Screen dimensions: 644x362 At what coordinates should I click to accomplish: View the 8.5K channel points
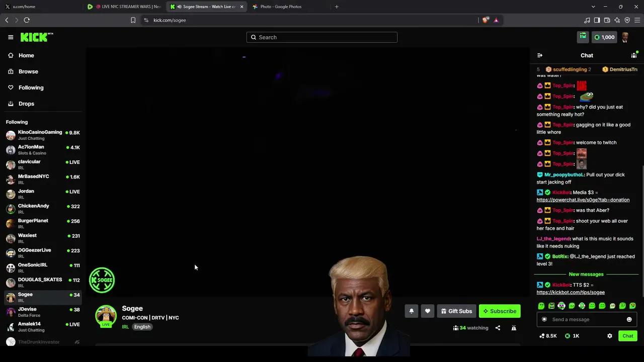tap(548, 336)
